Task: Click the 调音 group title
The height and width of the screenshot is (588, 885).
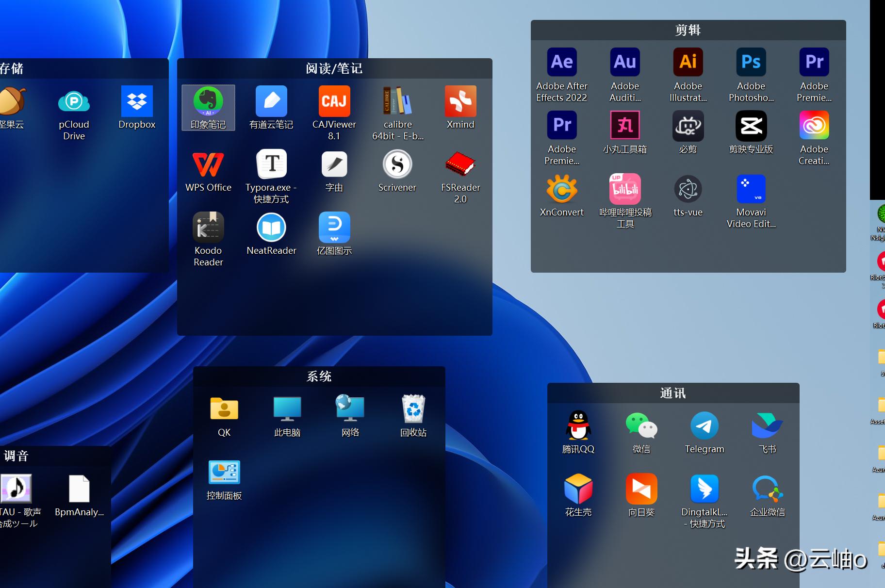Action: click(16, 456)
